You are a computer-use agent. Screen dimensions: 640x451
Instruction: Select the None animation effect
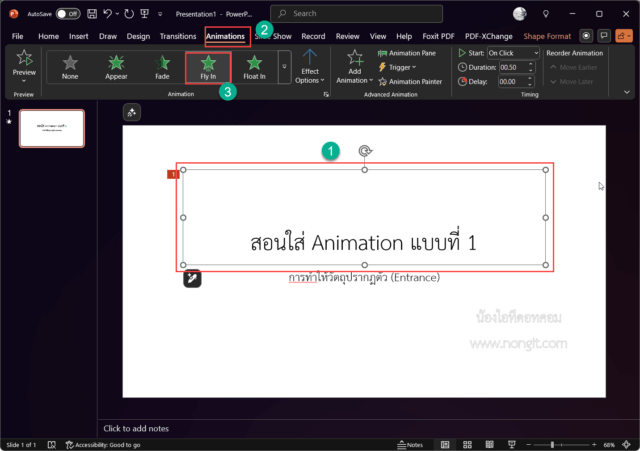[x=70, y=68]
